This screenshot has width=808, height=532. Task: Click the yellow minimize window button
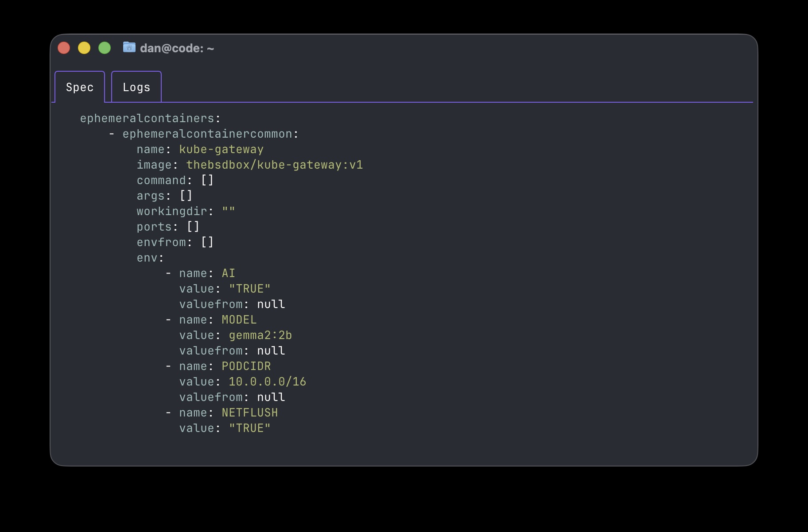click(x=84, y=48)
